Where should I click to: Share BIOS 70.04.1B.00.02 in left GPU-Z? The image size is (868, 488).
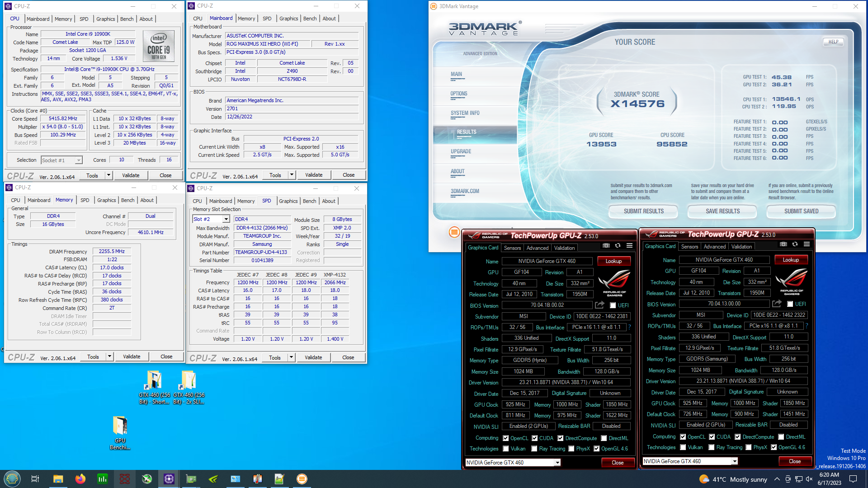click(x=599, y=305)
